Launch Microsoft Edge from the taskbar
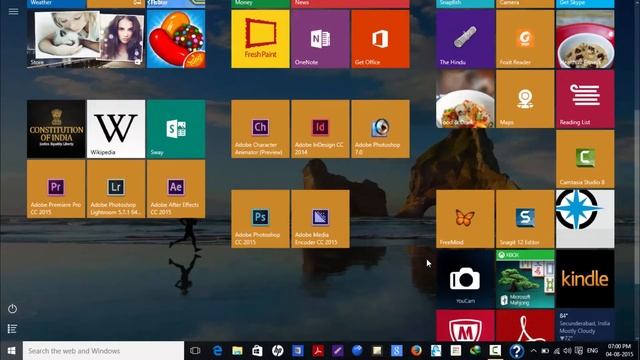 tap(217, 351)
